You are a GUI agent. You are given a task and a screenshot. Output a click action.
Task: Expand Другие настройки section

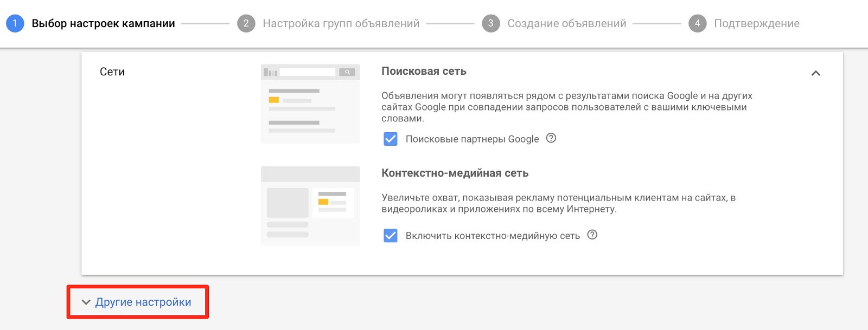point(138,302)
